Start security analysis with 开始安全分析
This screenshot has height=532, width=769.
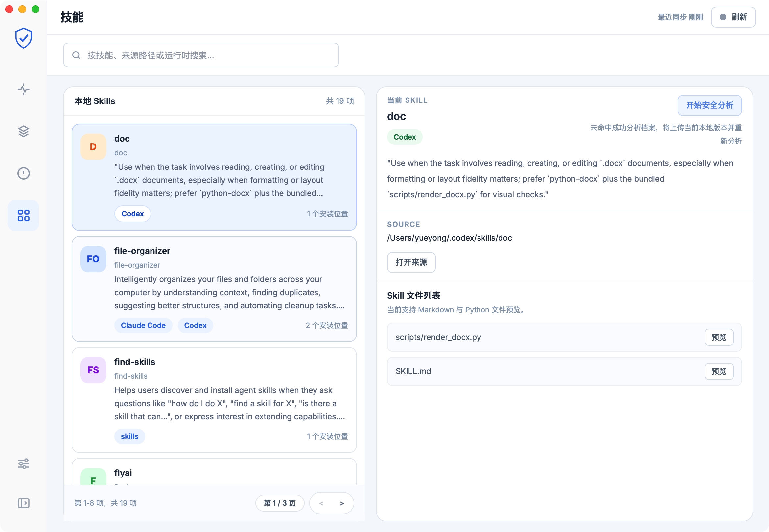(710, 105)
